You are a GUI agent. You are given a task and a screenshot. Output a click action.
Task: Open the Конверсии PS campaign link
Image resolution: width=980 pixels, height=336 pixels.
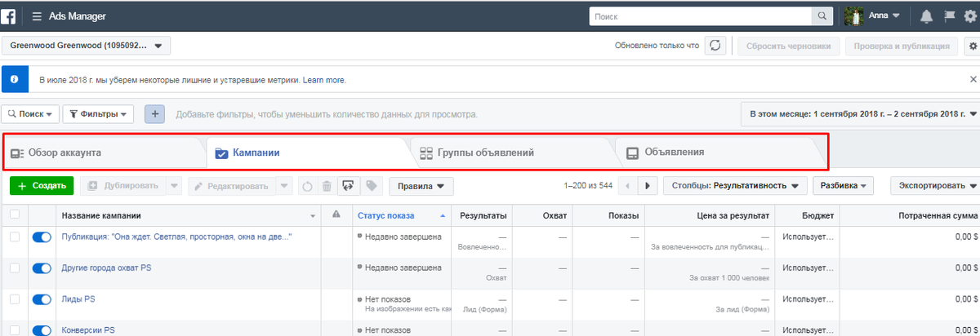point(88,329)
